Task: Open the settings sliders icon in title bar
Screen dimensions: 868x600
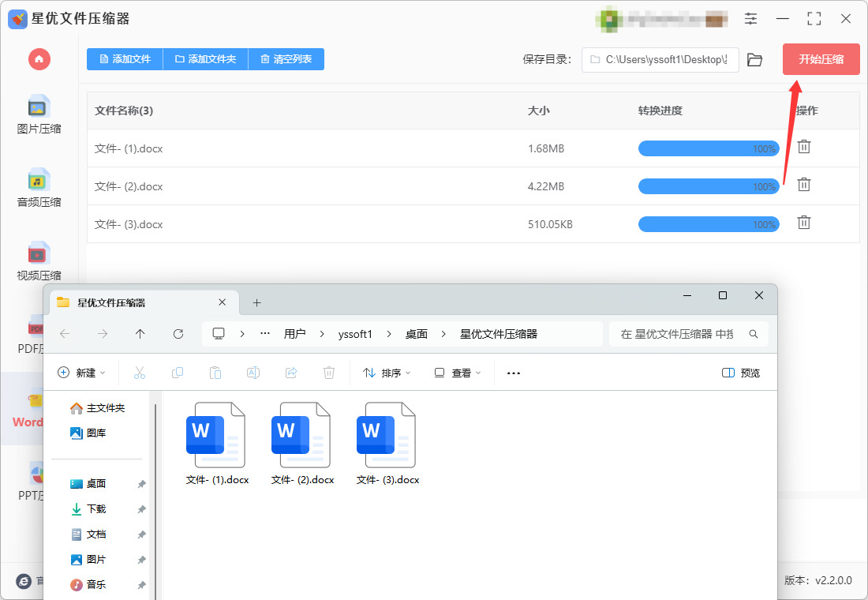Action: pos(750,18)
